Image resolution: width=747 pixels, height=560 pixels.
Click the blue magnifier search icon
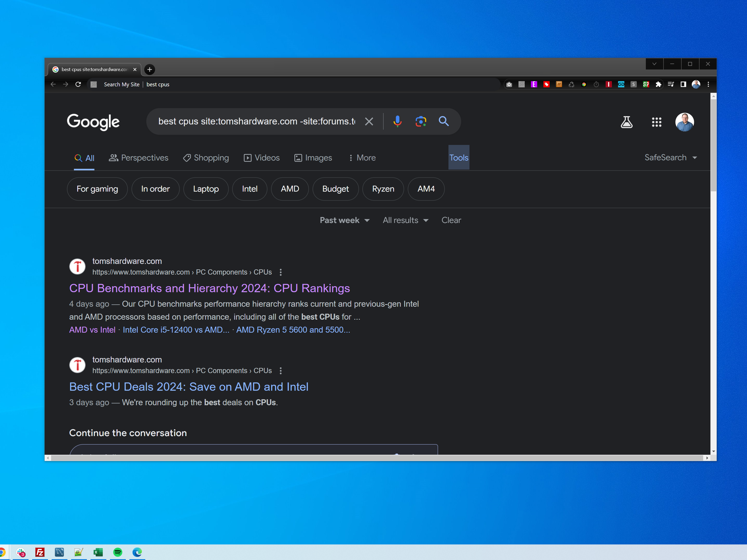pyautogui.click(x=444, y=121)
